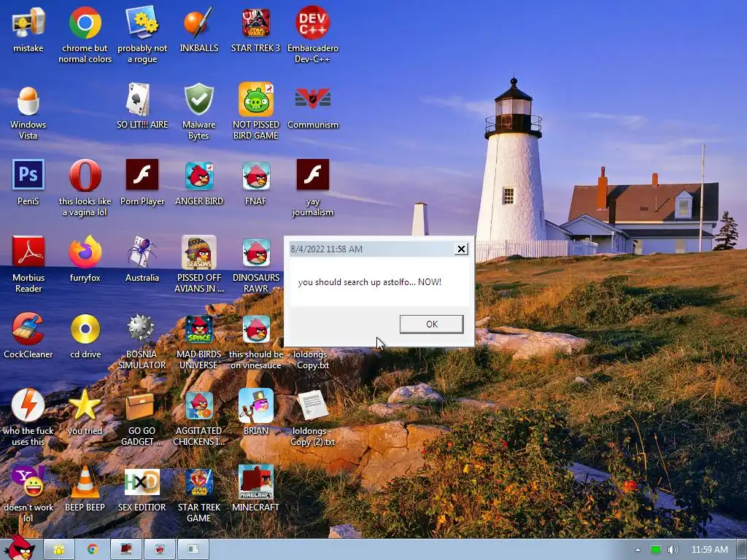Open the DINOSAURS RAWR shortcut
747x560 pixels.
click(x=256, y=252)
